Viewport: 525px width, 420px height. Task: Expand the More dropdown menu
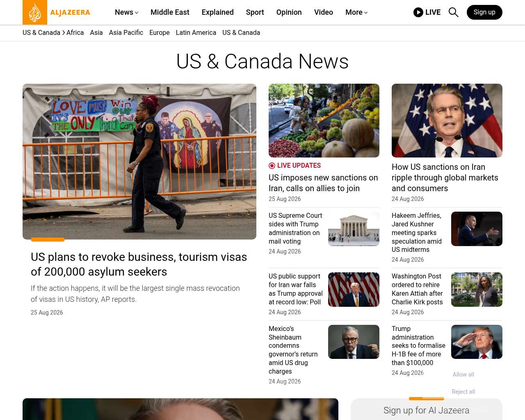coord(356,12)
